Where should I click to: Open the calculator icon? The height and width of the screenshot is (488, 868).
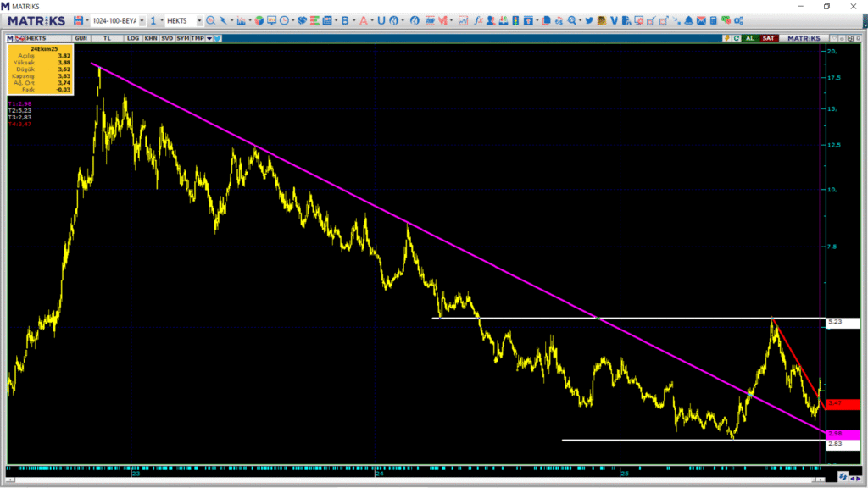[714, 20]
